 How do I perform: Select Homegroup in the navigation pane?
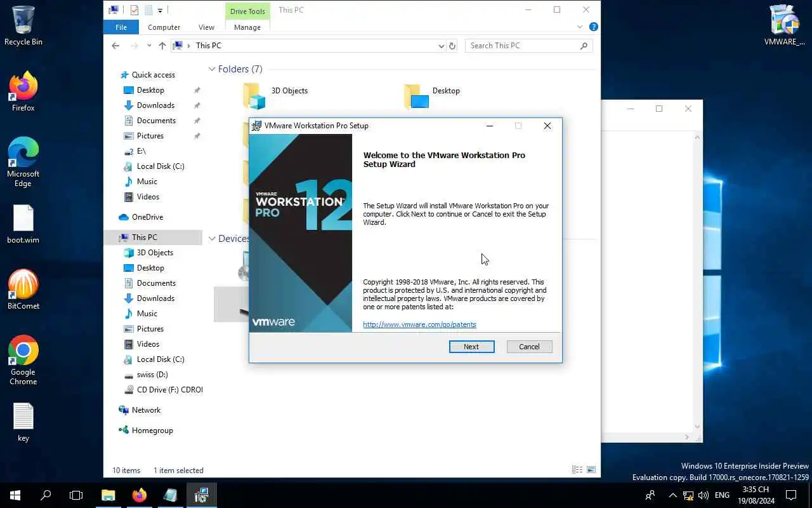tap(152, 431)
